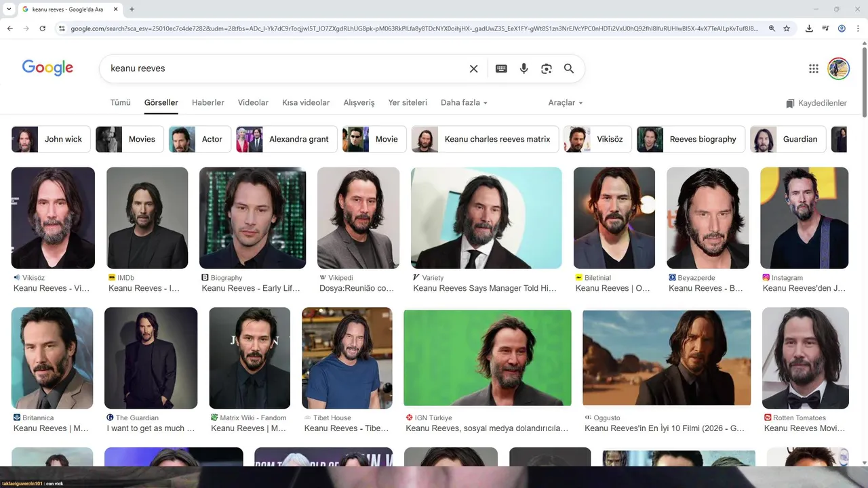Open the Chrome media control icon
The height and width of the screenshot is (488, 868).
(825, 28)
